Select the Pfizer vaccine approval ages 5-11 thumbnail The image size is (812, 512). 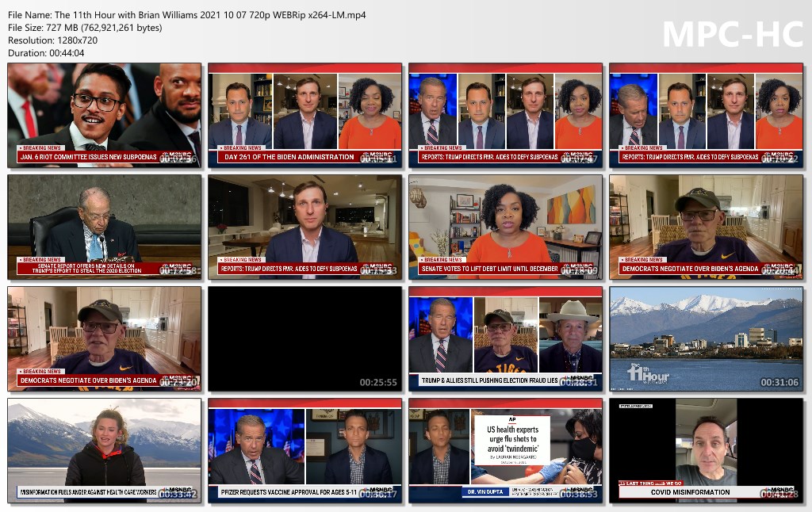[305, 451]
